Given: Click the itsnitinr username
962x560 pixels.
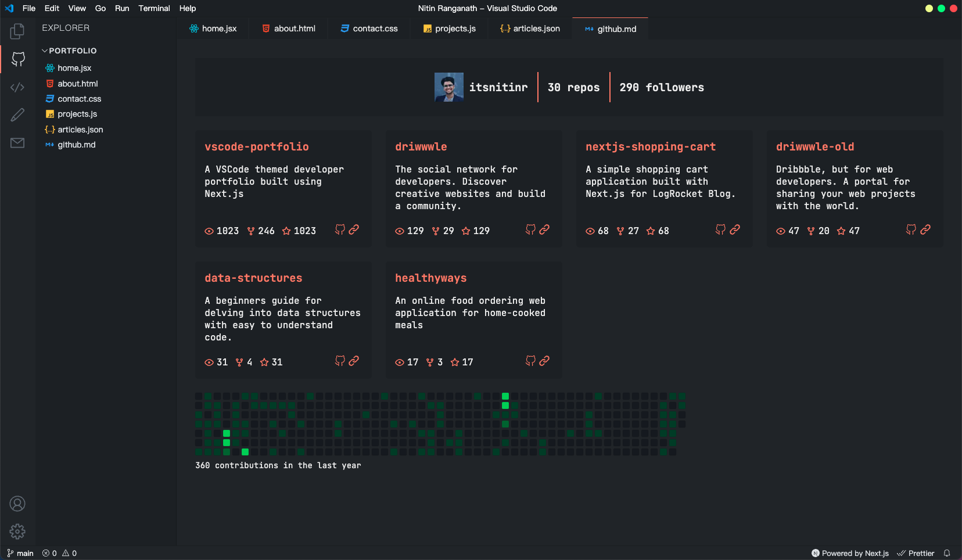Looking at the screenshot, I should click(498, 87).
